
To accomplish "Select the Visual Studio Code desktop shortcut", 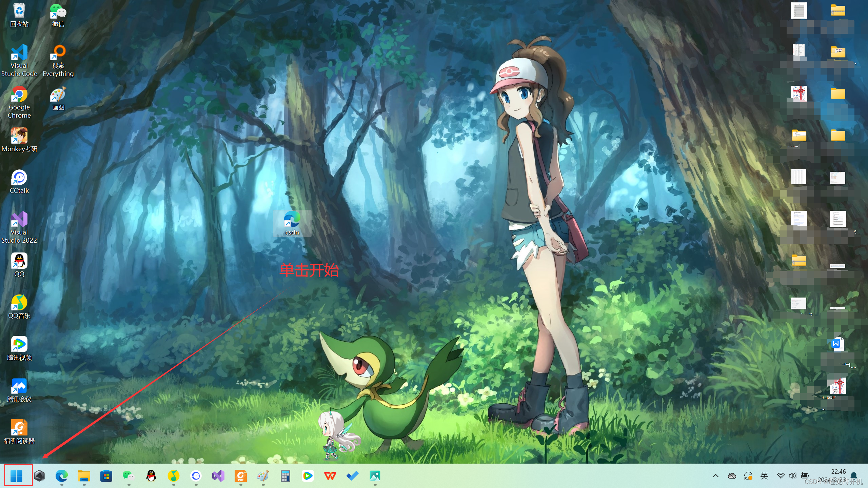I will (19, 61).
